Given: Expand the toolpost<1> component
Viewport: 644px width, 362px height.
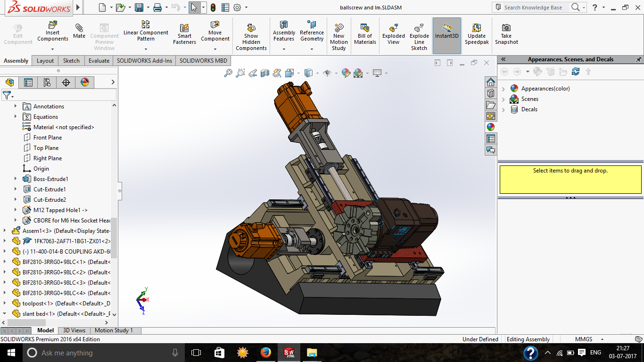Looking at the screenshot, I should coord(5,304).
